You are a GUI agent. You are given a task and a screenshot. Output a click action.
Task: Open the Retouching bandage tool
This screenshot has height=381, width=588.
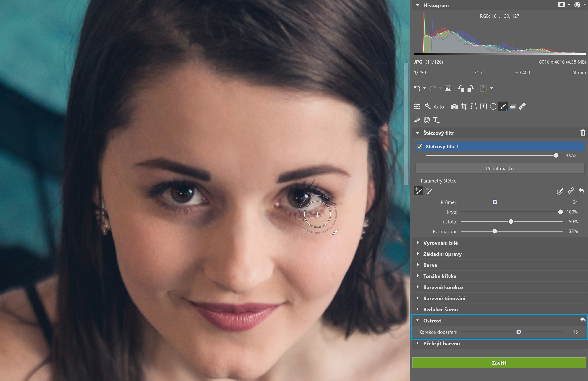pos(522,107)
